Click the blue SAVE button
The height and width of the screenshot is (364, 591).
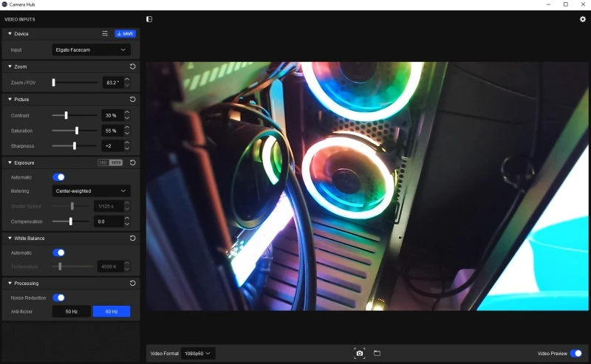click(x=125, y=33)
